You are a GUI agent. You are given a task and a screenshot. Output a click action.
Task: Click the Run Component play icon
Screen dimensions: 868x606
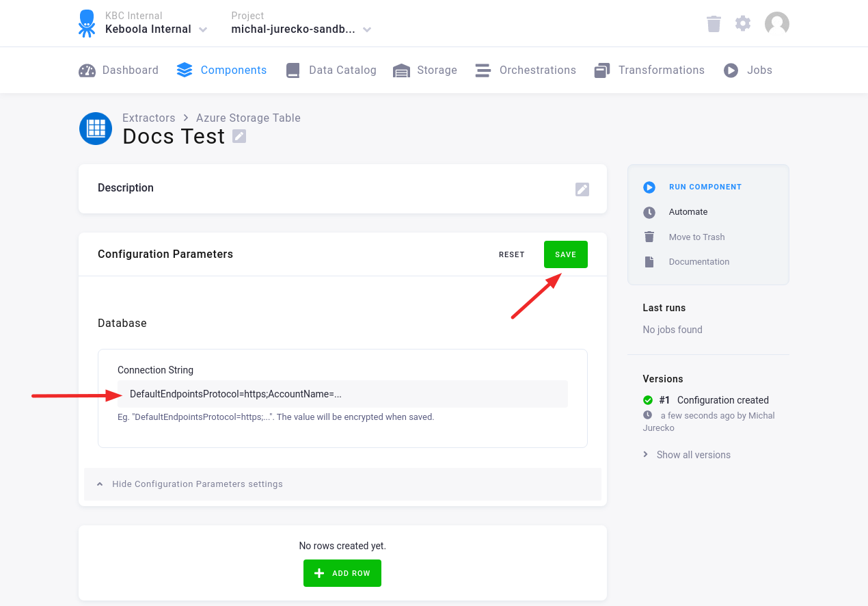pyautogui.click(x=649, y=187)
